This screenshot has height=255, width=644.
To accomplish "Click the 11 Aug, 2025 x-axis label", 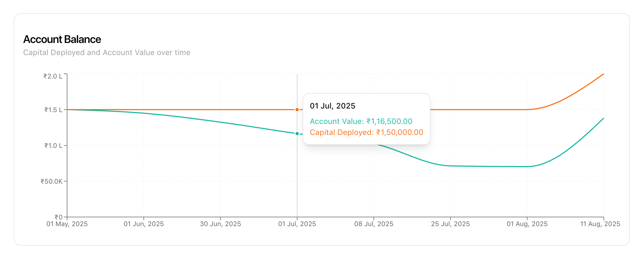I will (600, 224).
